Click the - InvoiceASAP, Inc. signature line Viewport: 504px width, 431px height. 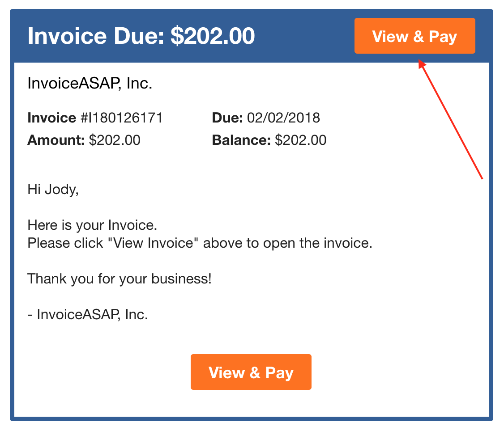click(88, 314)
